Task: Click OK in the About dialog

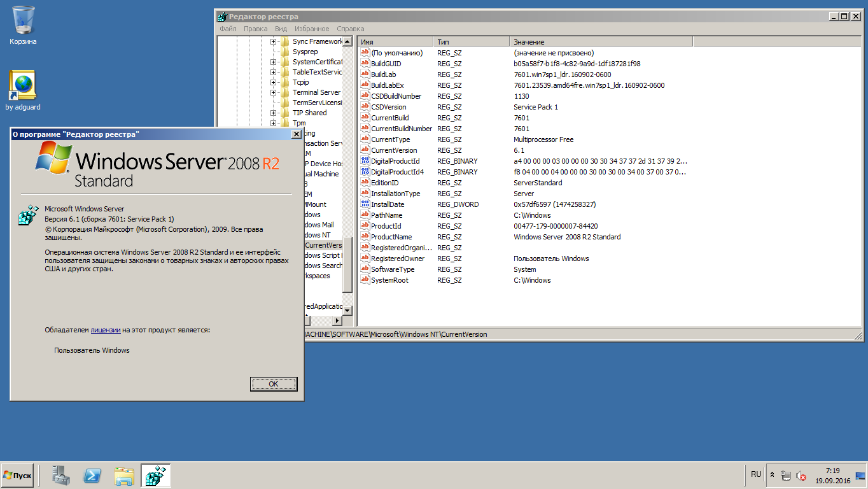Action: tap(274, 384)
